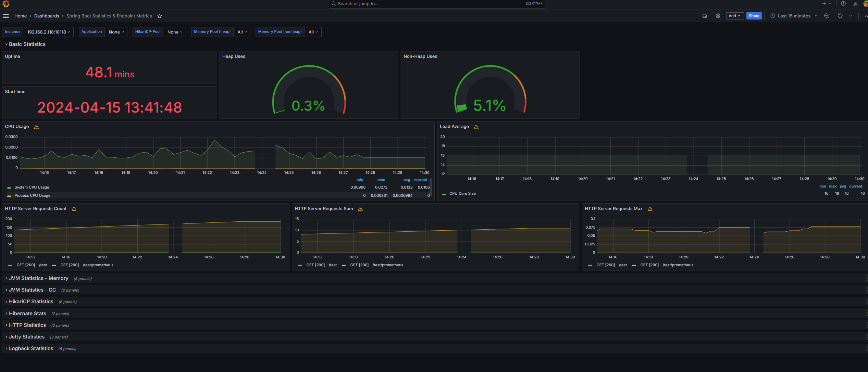Screen dimensions: 868x372
Task: Click the refresh dashboard icon
Action: click(840, 16)
